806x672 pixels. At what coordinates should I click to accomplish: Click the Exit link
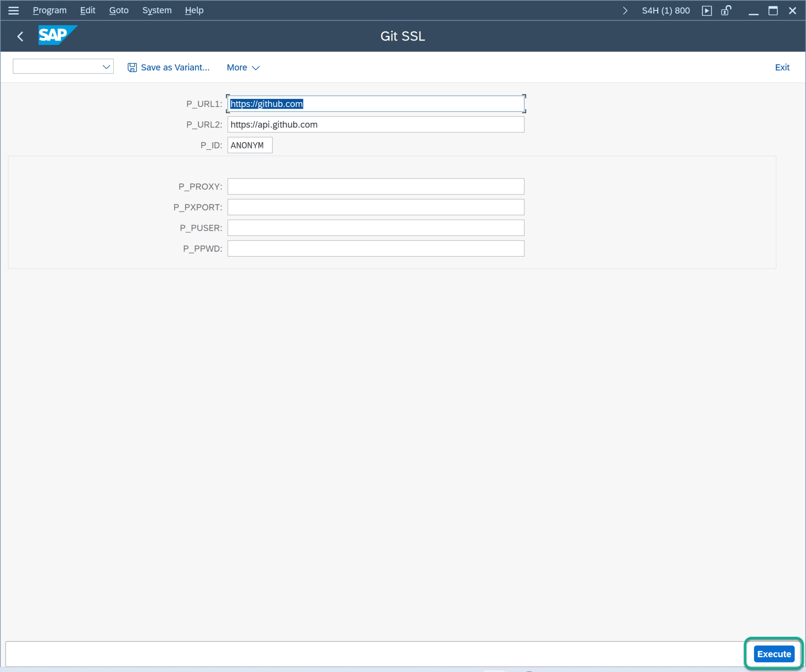click(782, 67)
